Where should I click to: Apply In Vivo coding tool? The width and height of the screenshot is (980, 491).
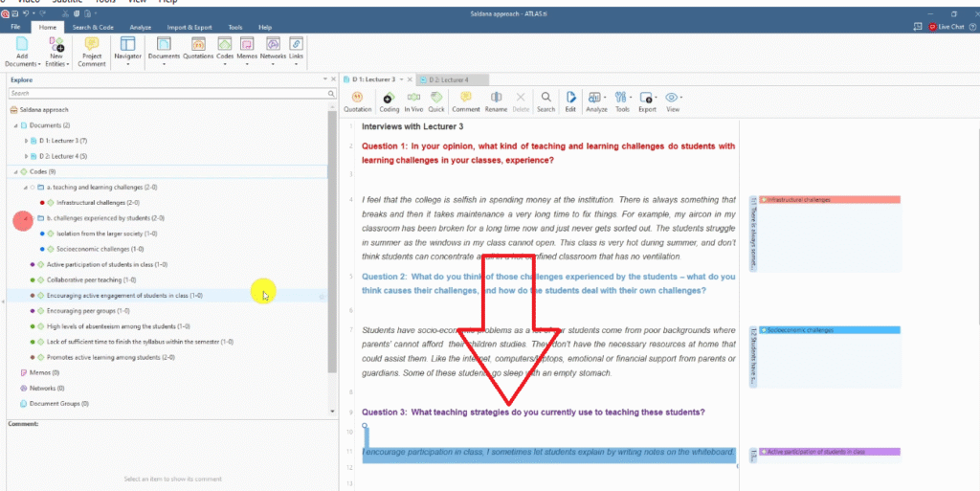point(414,100)
